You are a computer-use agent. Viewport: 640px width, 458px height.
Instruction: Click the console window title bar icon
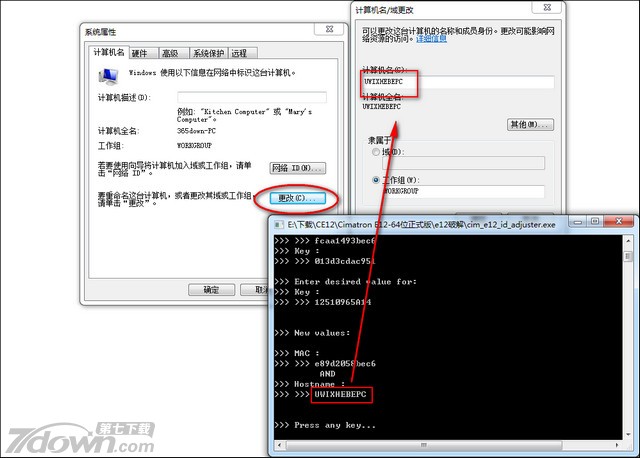[279, 225]
